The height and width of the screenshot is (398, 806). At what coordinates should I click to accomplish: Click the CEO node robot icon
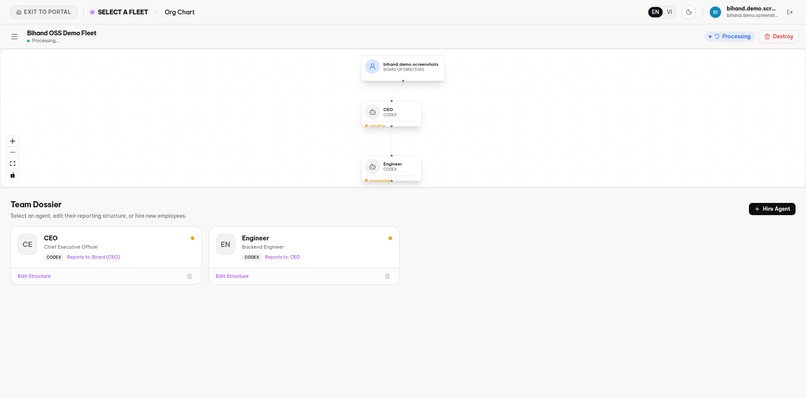point(372,112)
